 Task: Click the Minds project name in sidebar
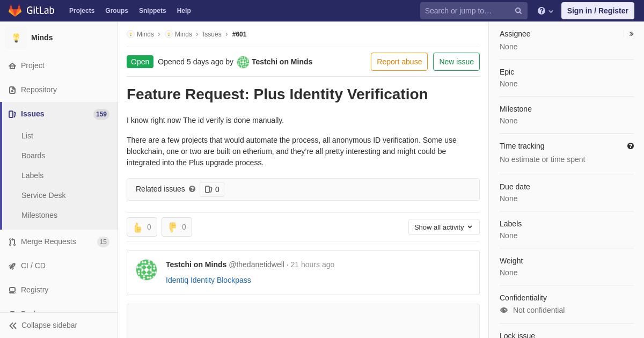42,38
